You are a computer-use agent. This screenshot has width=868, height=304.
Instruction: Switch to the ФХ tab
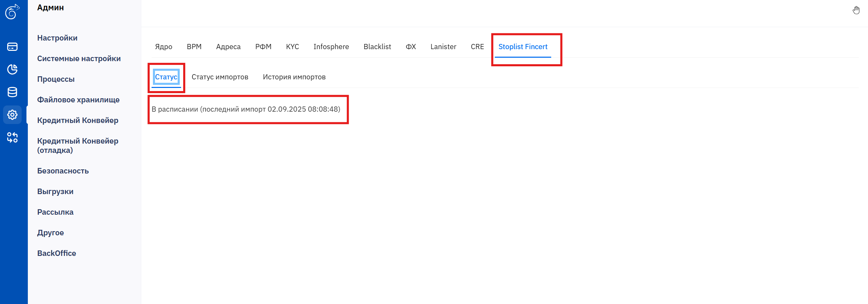(x=411, y=47)
